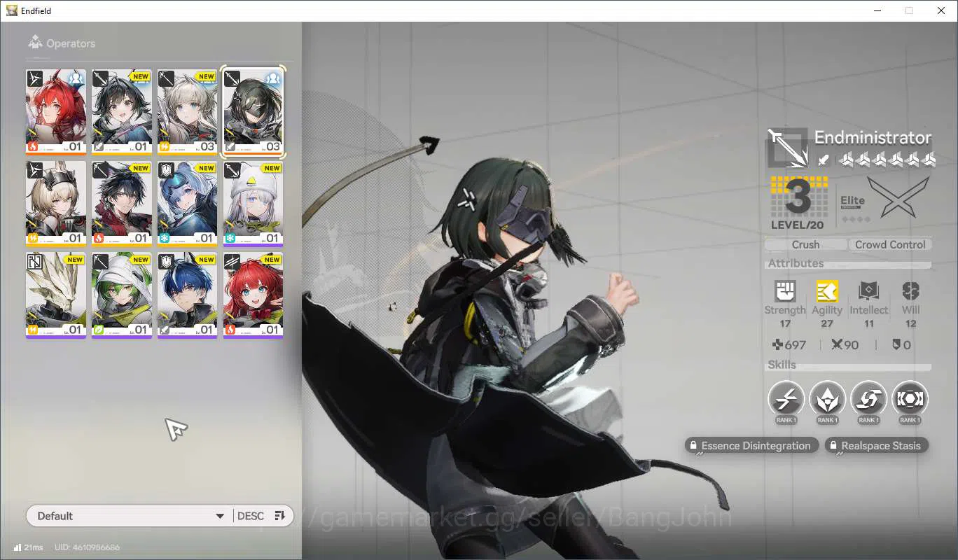958x560 pixels.
Task: Click the Will value 12
Action: pos(910,323)
